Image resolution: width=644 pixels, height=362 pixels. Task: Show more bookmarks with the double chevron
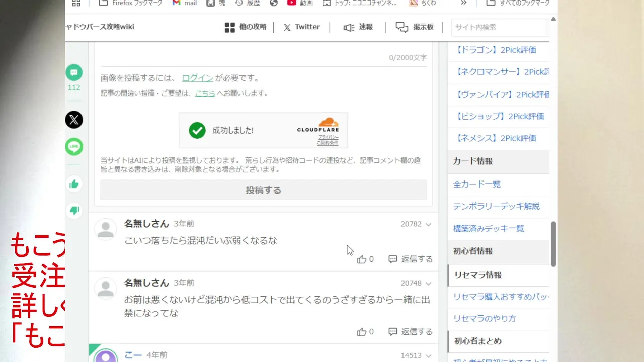coord(464,3)
